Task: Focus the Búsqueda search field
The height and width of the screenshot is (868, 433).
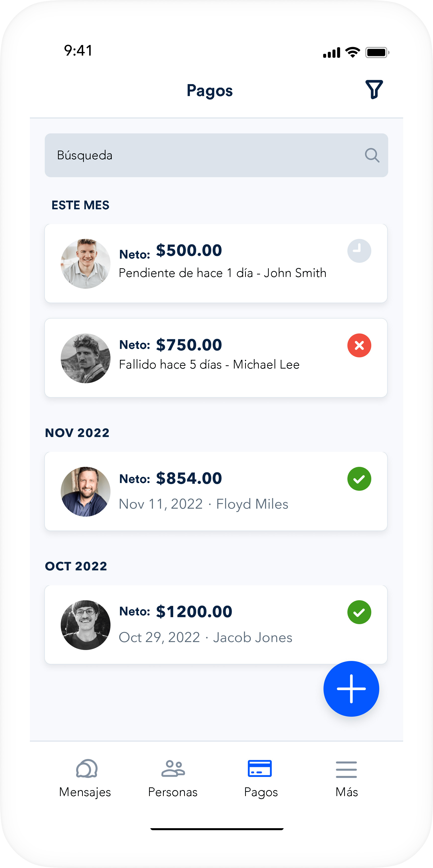Action: click(202, 155)
